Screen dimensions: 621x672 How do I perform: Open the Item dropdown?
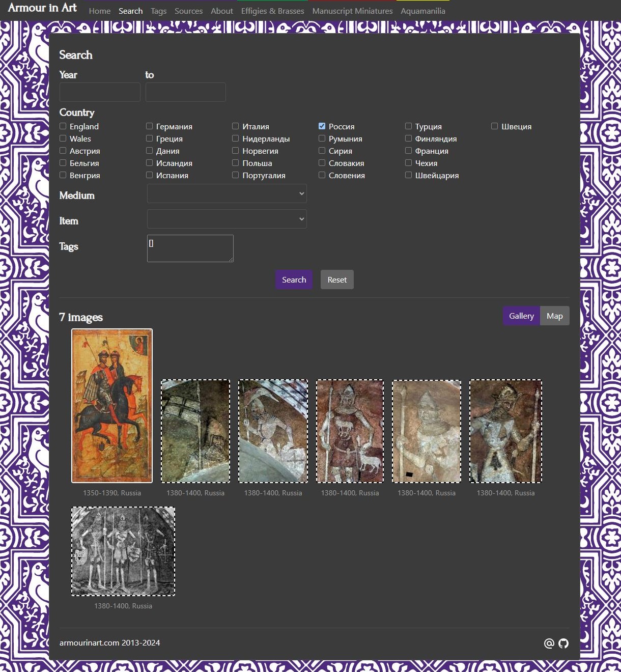[x=227, y=219]
